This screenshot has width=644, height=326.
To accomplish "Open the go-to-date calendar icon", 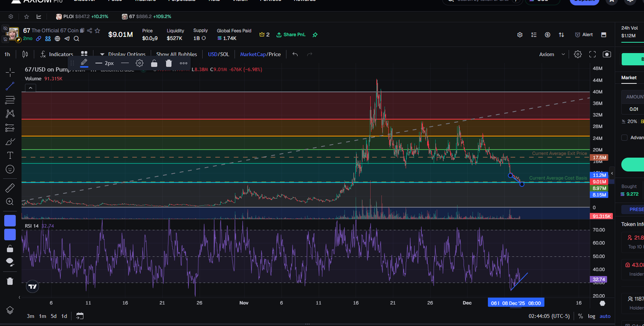I will pyautogui.click(x=80, y=316).
